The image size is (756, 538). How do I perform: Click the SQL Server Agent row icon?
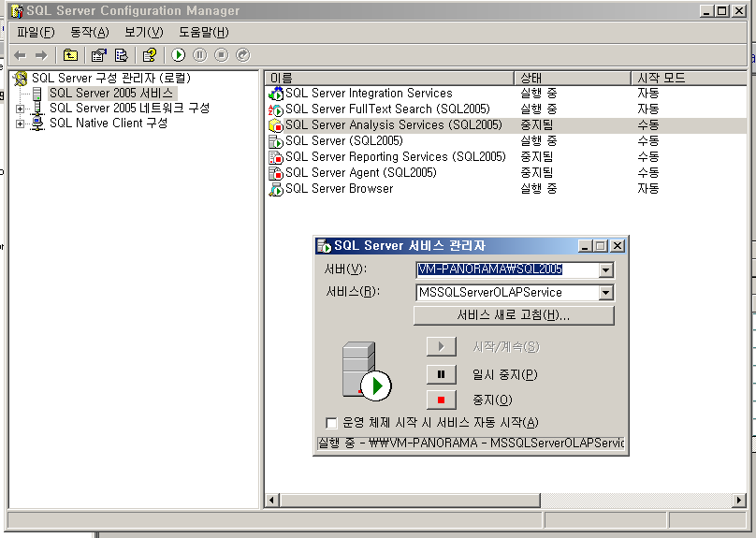click(276, 173)
